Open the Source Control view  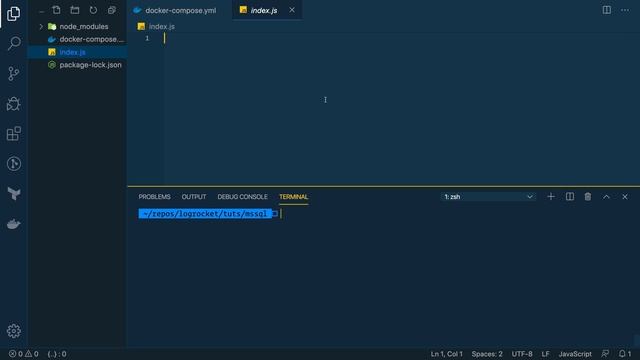click(x=13, y=73)
